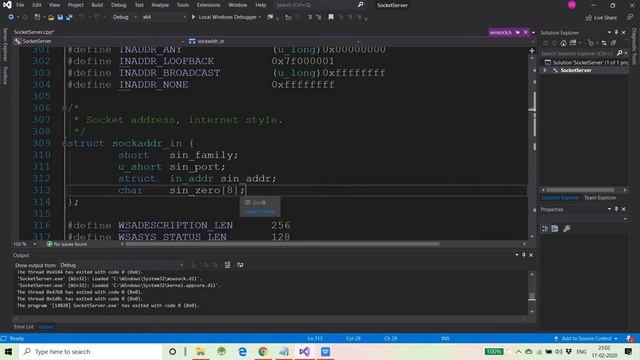Viewport: 640px width, 360px height.
Task: Toggle the bookmark toolbar icon
Action: [x=331, y=17]
